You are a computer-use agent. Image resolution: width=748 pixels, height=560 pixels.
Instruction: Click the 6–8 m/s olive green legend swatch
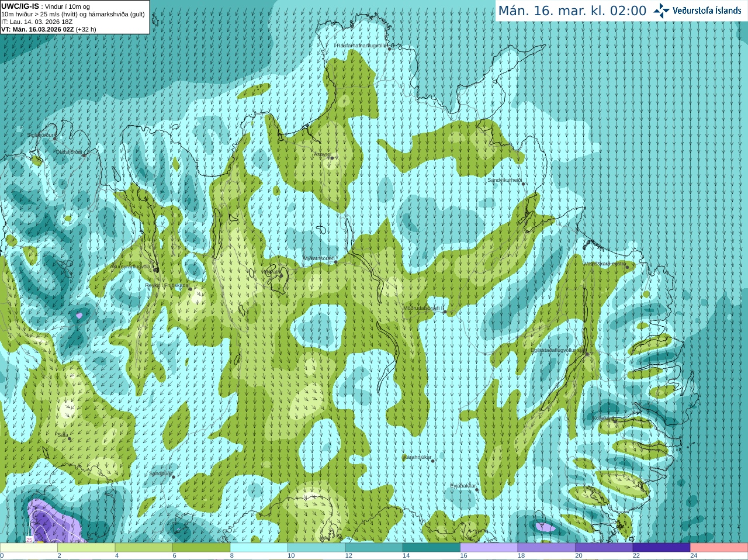(202, 548)
